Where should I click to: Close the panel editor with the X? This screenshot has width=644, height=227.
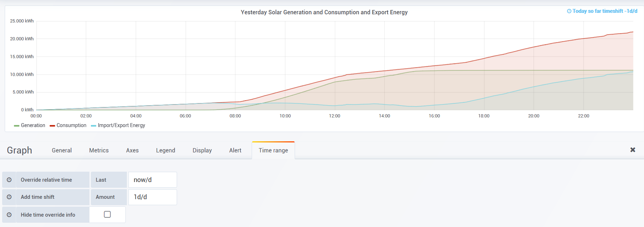coord(633,150)
